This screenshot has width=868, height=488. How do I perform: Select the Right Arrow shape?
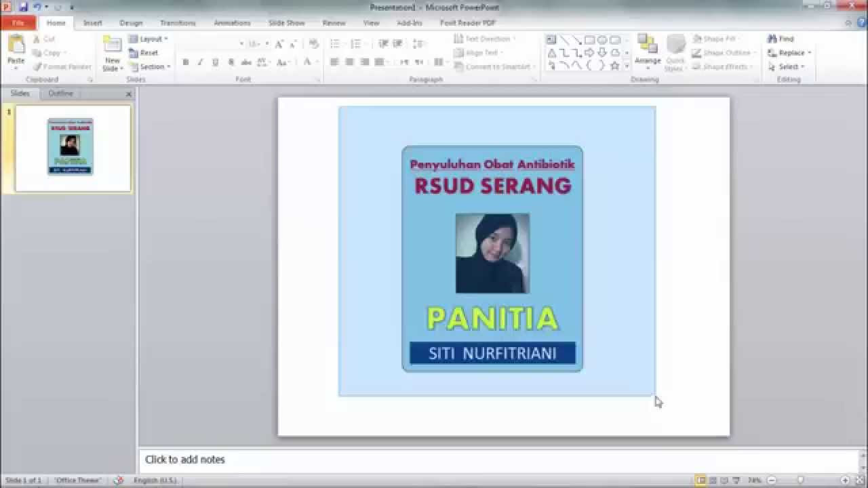click(589, 53)
